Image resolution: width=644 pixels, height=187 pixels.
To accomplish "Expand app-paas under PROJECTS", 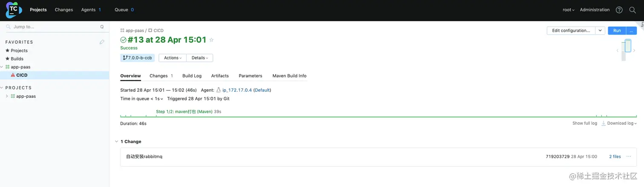I will (7, 96).
